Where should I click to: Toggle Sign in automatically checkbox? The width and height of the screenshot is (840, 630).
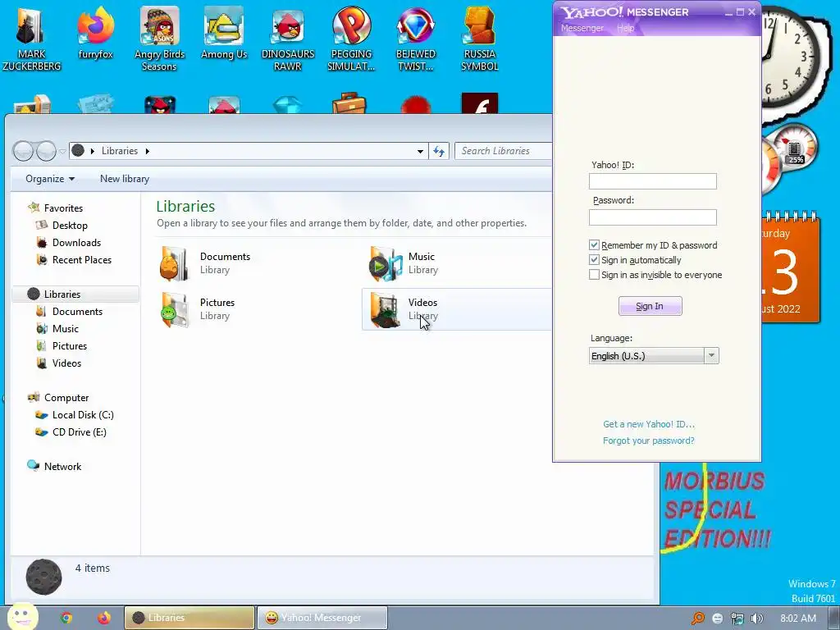(x=594, y=260)
